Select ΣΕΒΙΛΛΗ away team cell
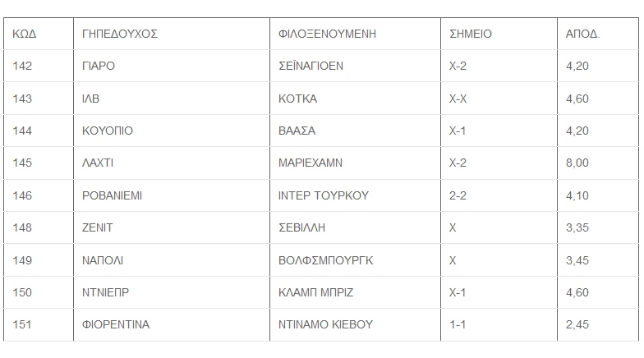The image size is (644, 358). 303,227
